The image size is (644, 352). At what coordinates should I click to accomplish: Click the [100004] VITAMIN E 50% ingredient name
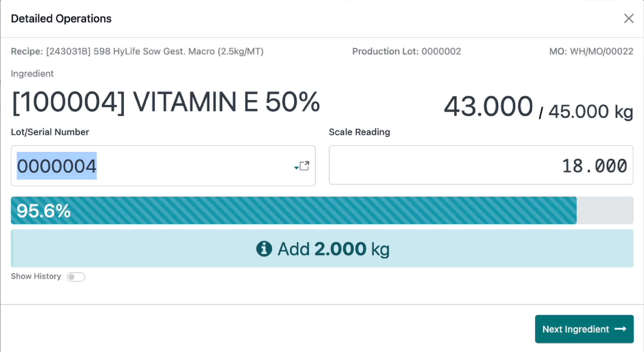[x=166, y=102]
